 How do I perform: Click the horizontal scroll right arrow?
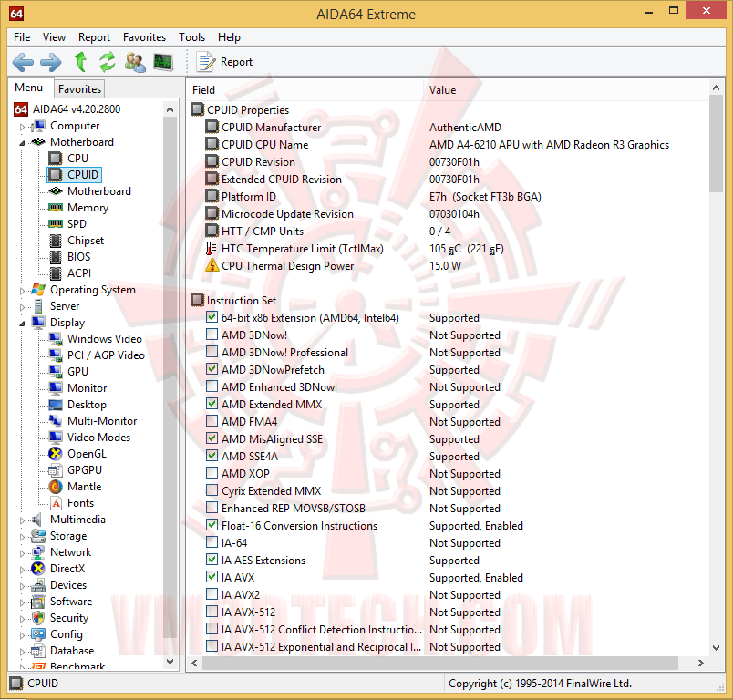(x=700, y=663)
